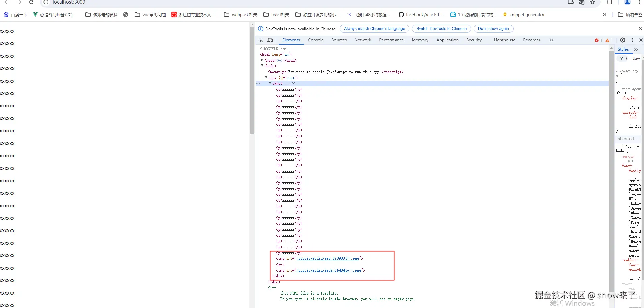Image resolution: width=644 pixels, height=308 pixels.
Task: Collapse the body element node
Action: point(262,66)
